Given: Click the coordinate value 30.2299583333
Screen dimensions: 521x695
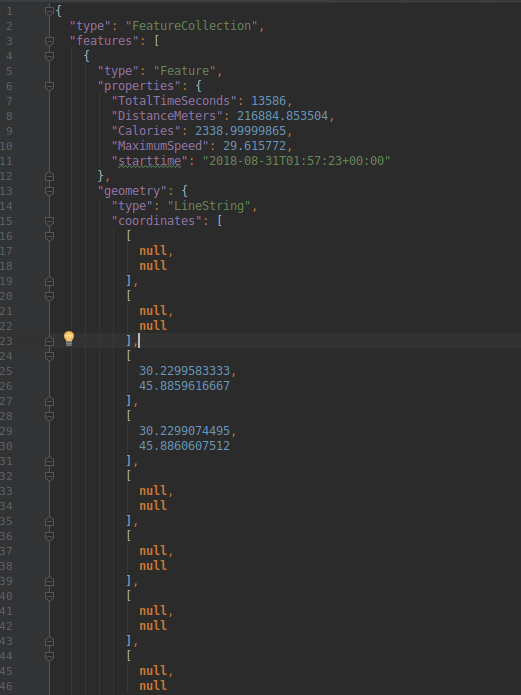Looking at the screenshot, I should 184,371.
